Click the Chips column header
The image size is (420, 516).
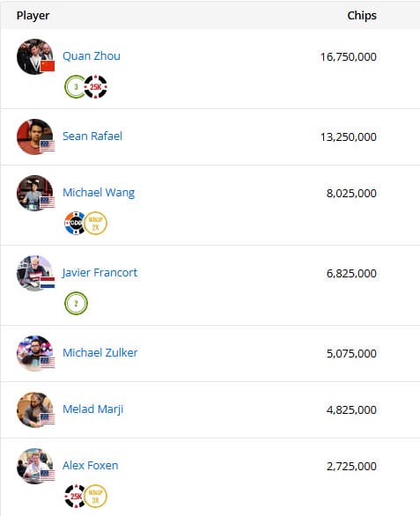click(x=362, y=16)
